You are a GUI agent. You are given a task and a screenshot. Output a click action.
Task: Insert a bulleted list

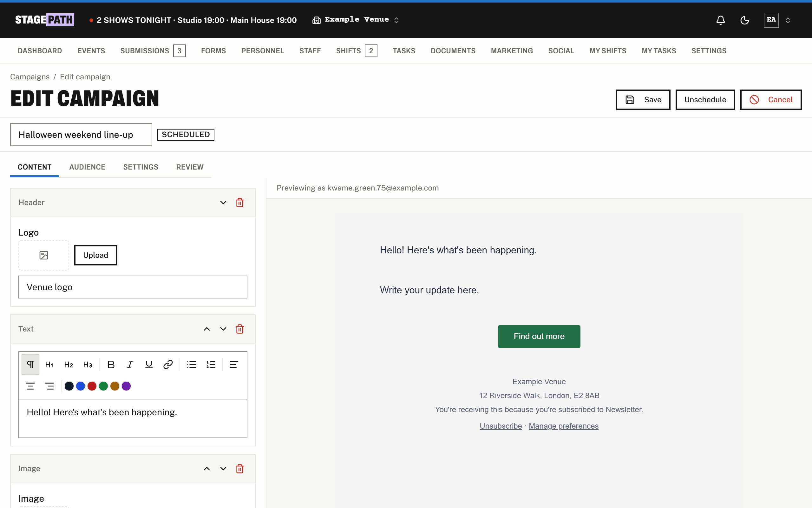192,364
